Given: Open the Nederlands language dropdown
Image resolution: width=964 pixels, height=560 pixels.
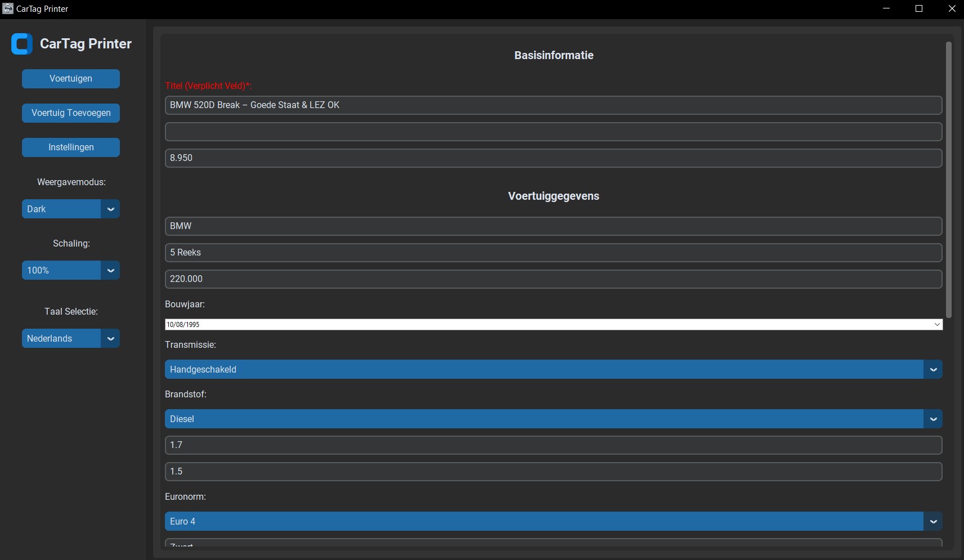Looking at the screenshot, I should (110, 339).
